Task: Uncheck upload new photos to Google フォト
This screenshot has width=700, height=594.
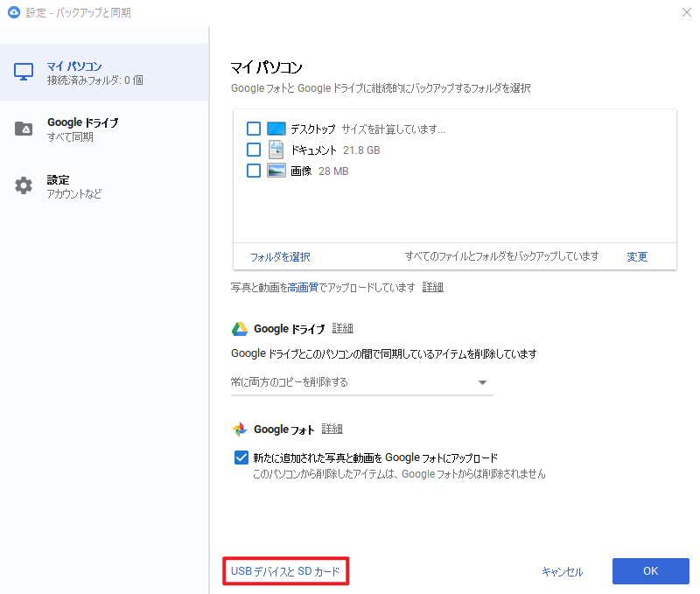Action: 241,458
